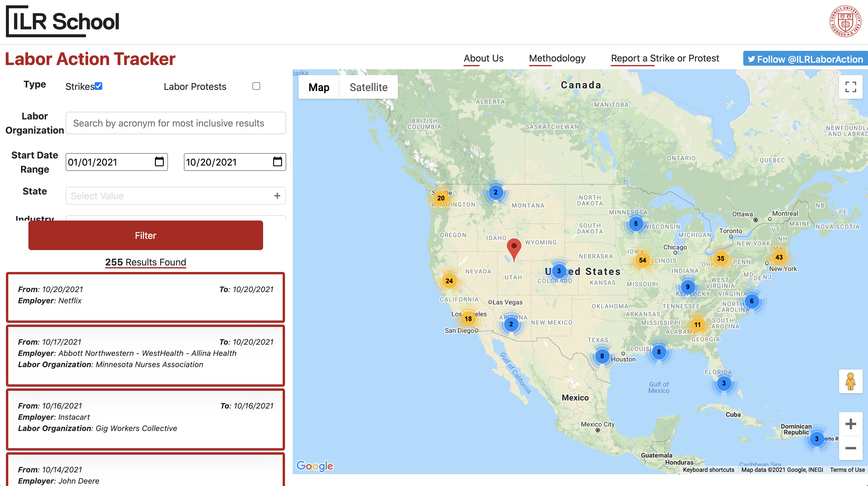This screenshot has height=486, width=868.
Task: Open cluster 20 near Seattle
Action: pos(441,198)
